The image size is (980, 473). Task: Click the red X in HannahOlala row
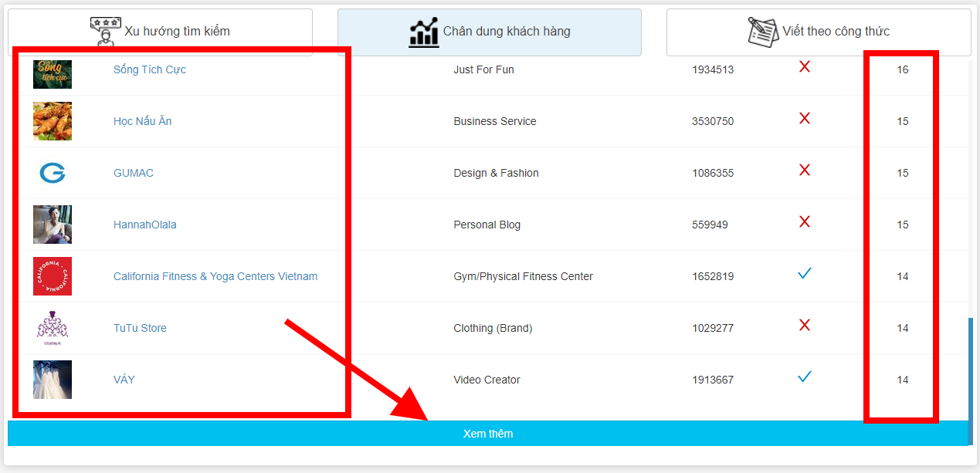[805, 221]
